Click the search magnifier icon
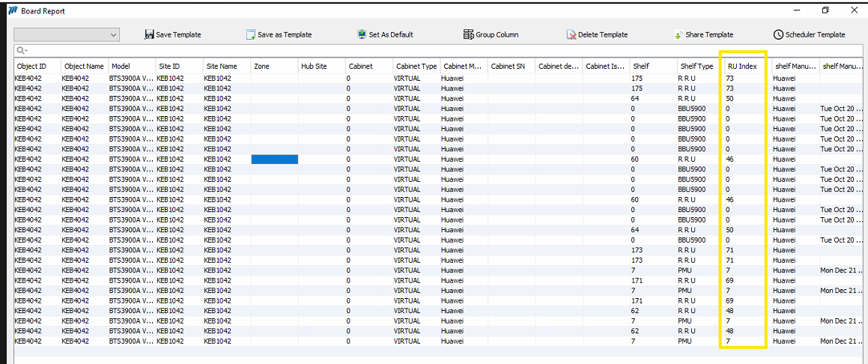The width and height of the screenshot is (868, 364). (22, 51)
